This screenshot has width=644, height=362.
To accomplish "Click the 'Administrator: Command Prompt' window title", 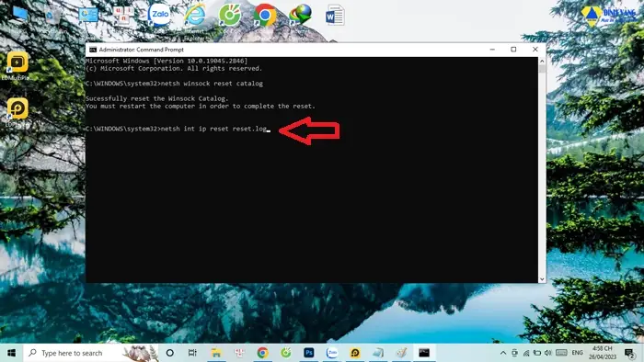I will (x=142, y=50).
